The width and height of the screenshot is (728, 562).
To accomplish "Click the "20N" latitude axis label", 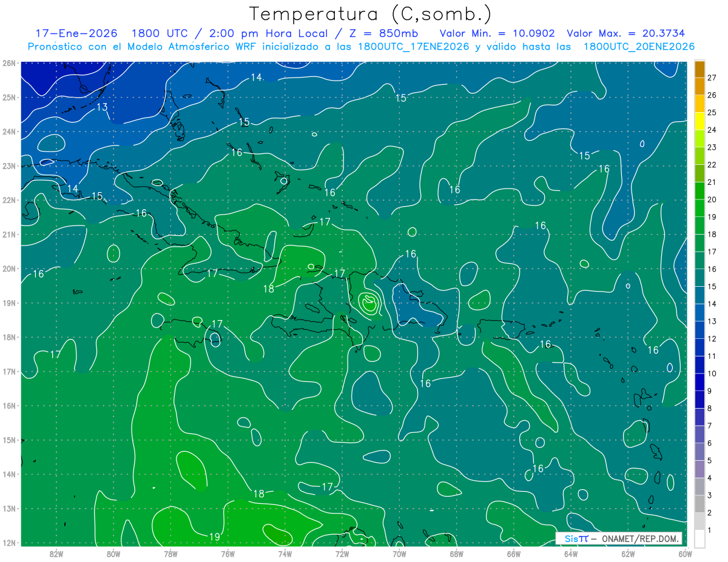I will tap(8, 269).
